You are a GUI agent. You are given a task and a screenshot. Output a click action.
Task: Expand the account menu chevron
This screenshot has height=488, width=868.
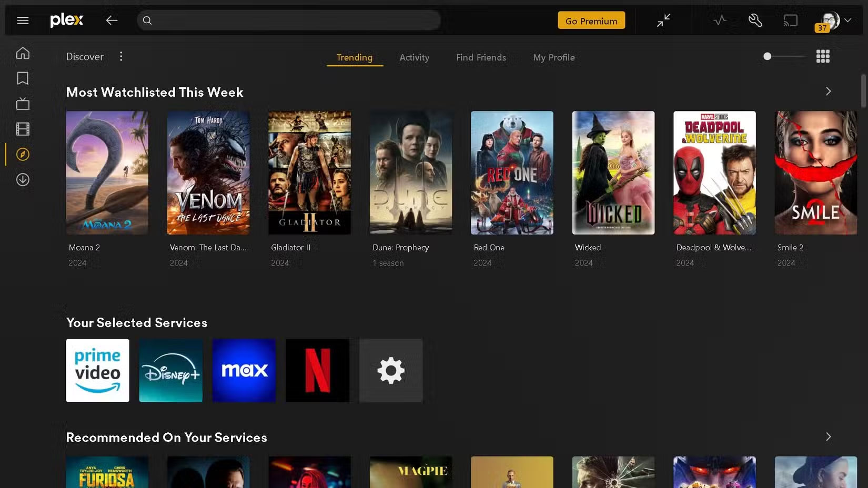(848, 21)
